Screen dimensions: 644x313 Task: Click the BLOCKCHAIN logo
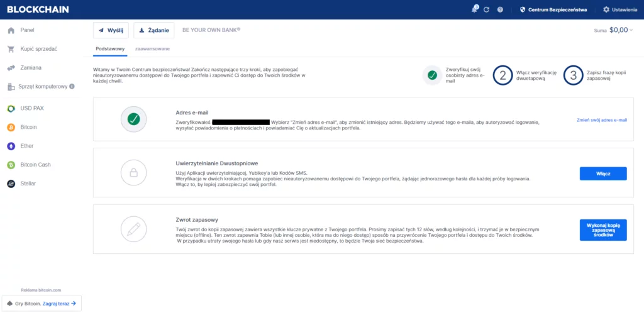[x=38, y=9]
